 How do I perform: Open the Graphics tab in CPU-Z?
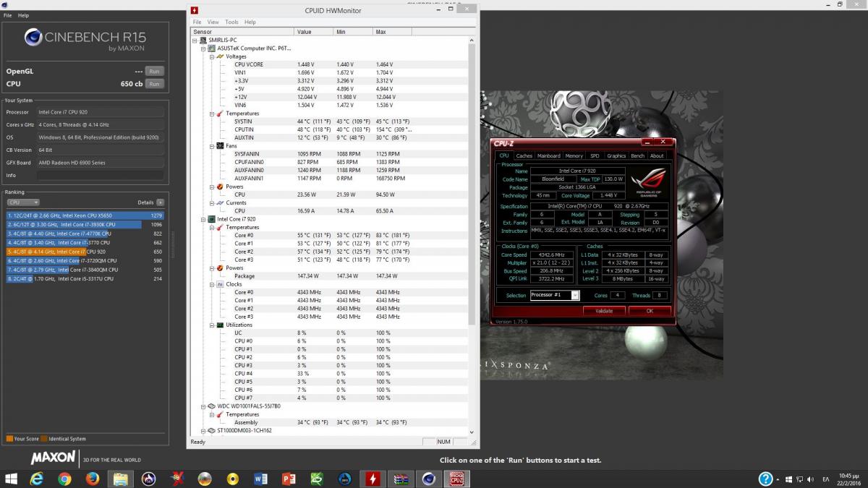616,155
